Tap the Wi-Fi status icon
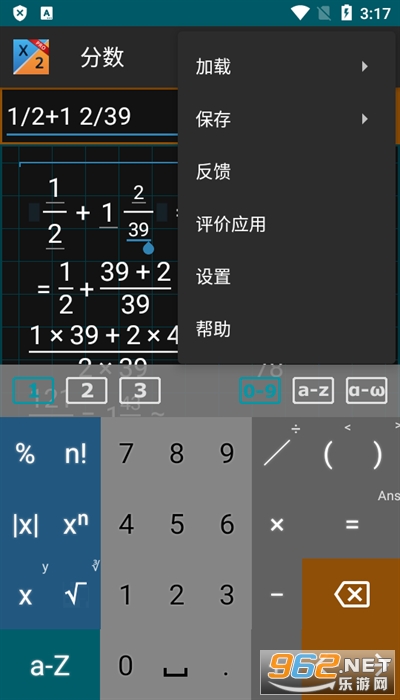400x700 pixels. coord(300,13)
